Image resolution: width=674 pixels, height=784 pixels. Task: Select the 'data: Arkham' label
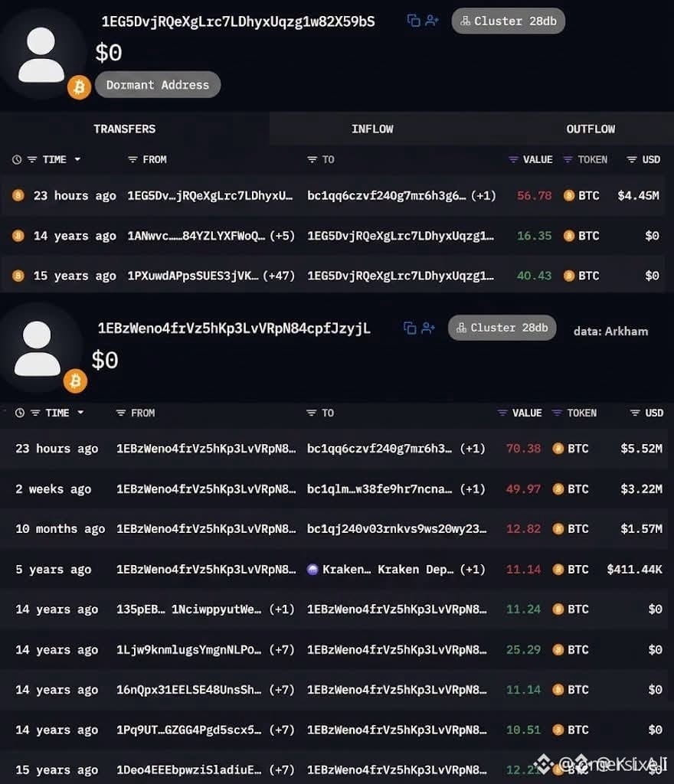point(610,332)
